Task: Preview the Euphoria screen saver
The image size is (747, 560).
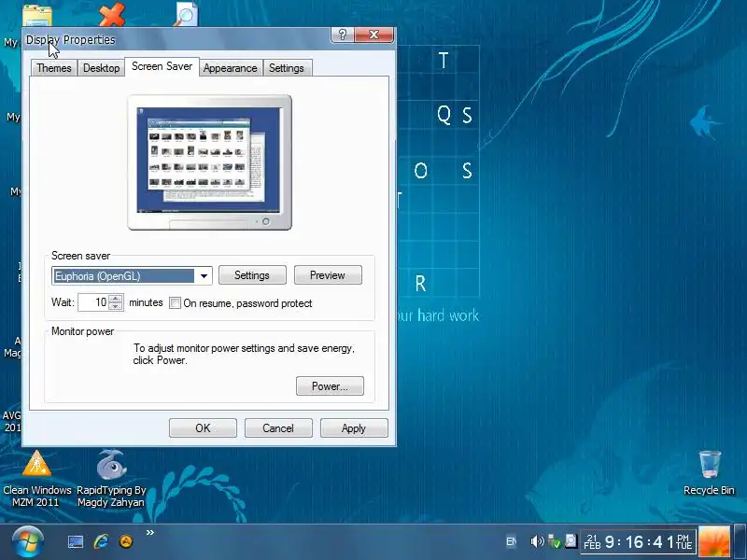Action: click(328, 275)
